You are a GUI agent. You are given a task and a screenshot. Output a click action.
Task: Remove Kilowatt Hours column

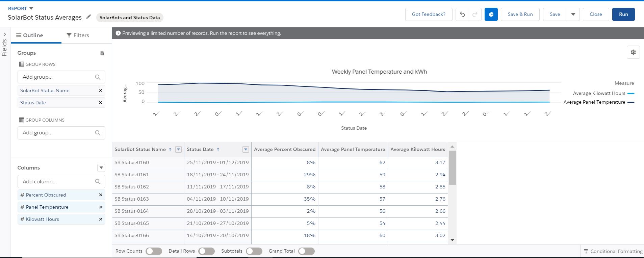[100, 219]
